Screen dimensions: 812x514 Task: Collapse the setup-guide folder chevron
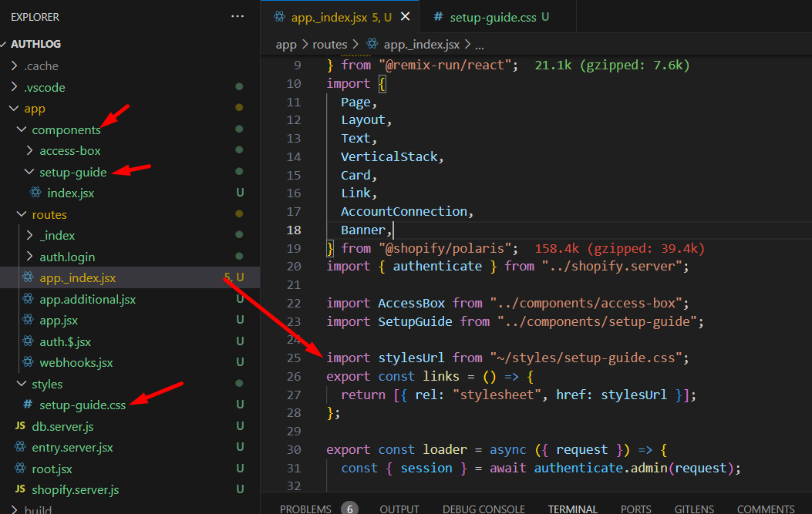tap(29, 172)
